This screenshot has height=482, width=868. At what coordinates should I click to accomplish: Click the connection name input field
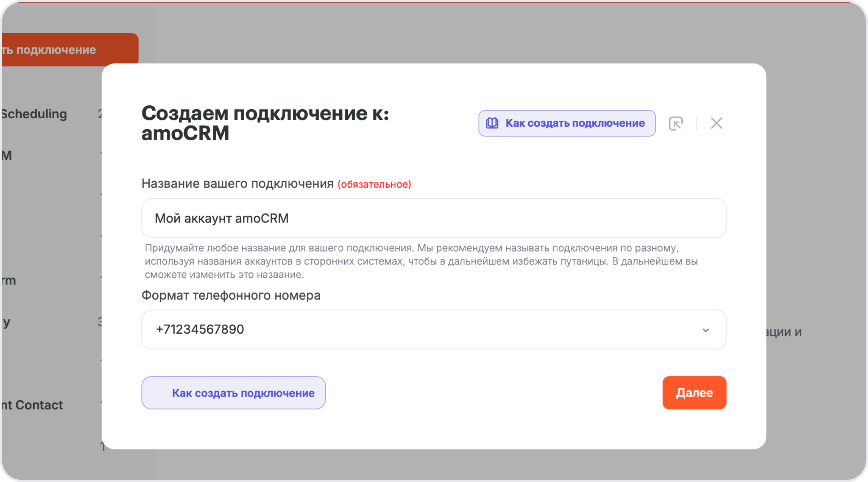[x=433, y=218]
